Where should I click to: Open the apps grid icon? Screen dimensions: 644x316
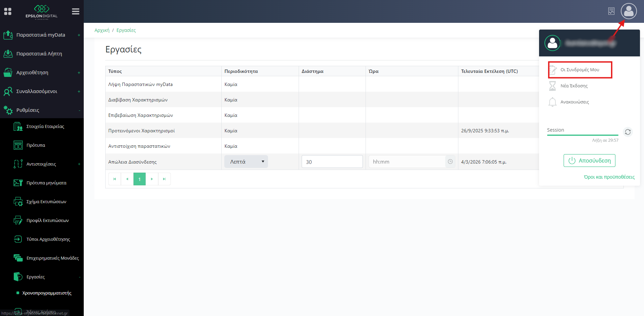point(8,11)
